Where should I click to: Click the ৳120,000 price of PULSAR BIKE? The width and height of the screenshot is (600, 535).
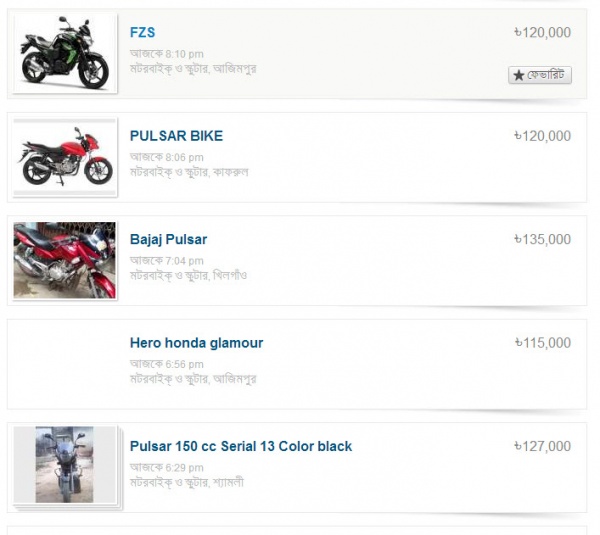[x=541, y=136]
